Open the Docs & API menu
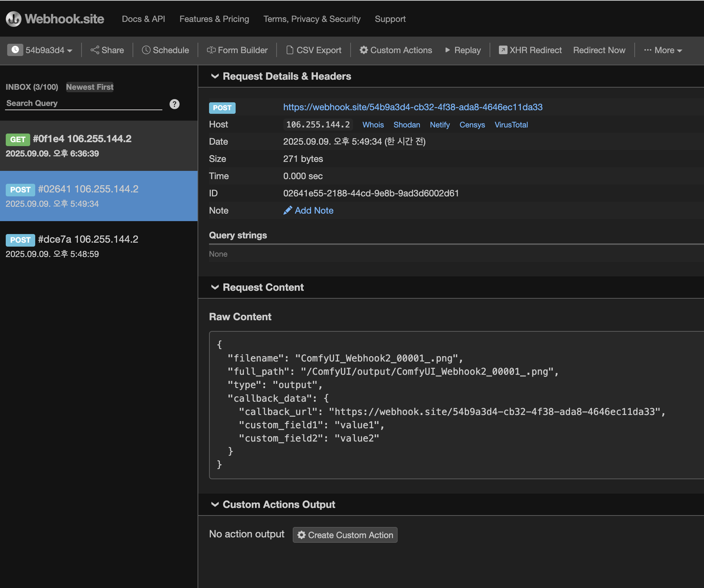This screenshot has width=704, height=588. point(143,19)
